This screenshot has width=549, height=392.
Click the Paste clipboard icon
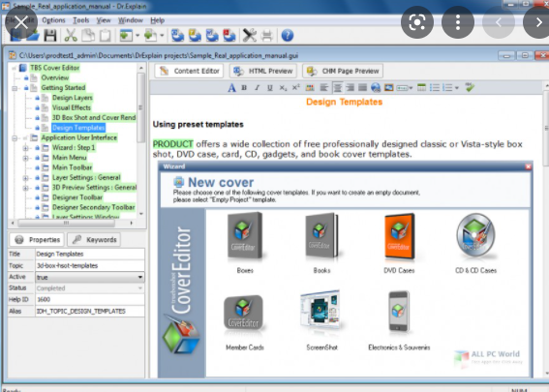[x=105, y=36]
